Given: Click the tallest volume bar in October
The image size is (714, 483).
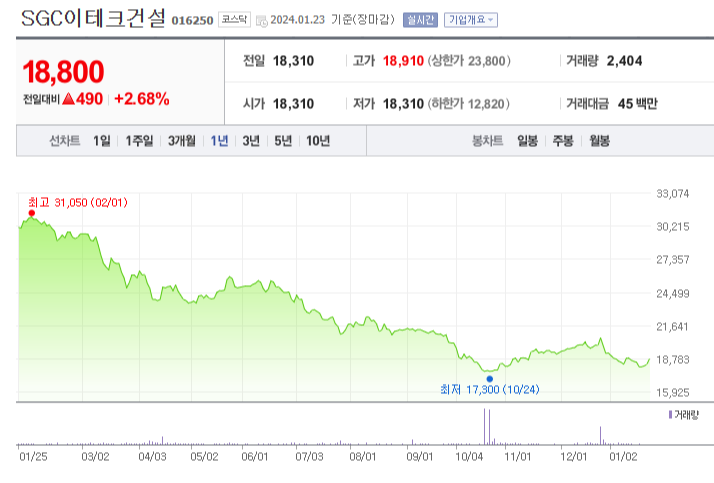Looking at the screenshot, I should point(484,426).
